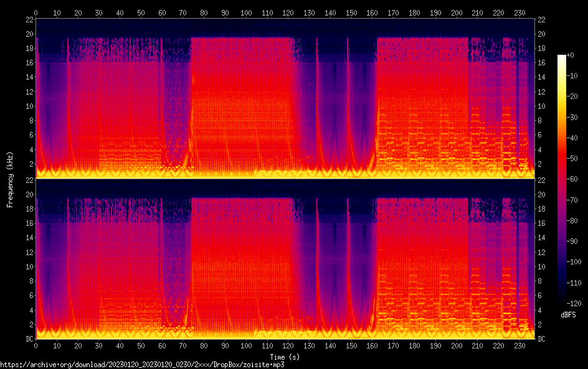The width and height of the screenshot is (588, 369).
Task: Click the 60 s marker on the bottom axis
Action: (x=162, y=345)
